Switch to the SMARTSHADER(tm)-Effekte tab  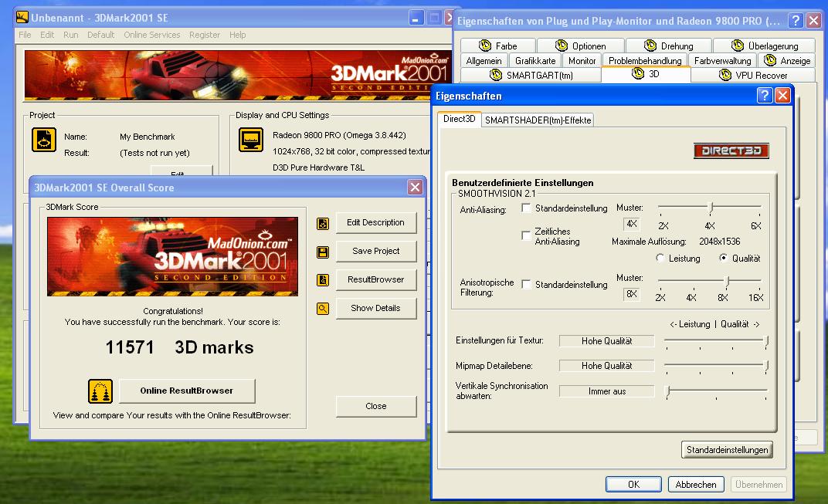pos(537,120)
